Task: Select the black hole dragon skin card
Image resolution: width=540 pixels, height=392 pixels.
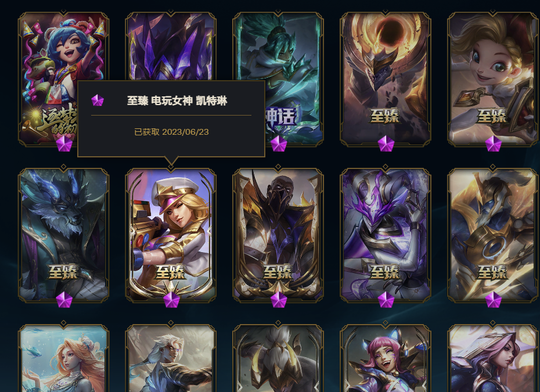Action: coord(386,79)
